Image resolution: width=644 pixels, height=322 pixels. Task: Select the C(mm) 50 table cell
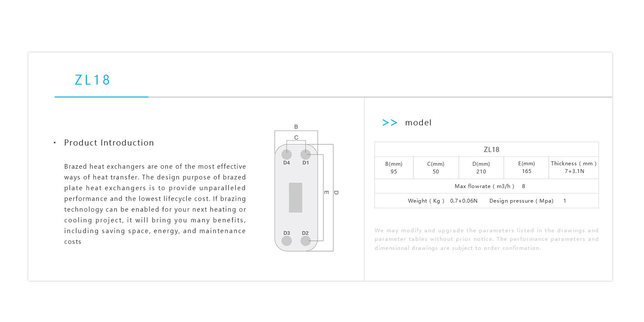(436, 167)
